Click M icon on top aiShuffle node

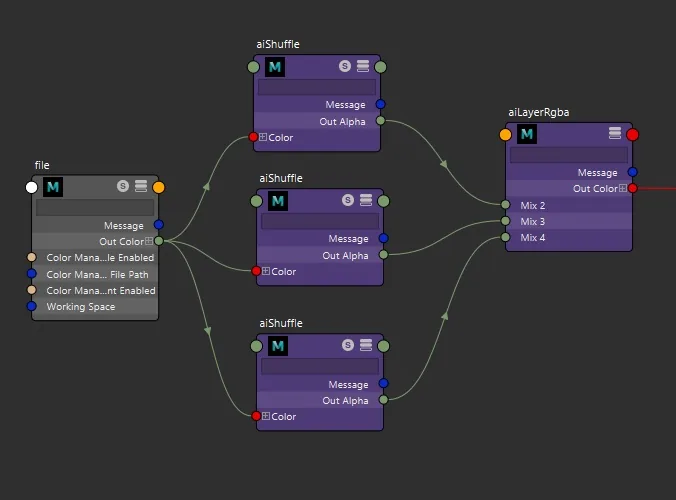pos(275,67)
